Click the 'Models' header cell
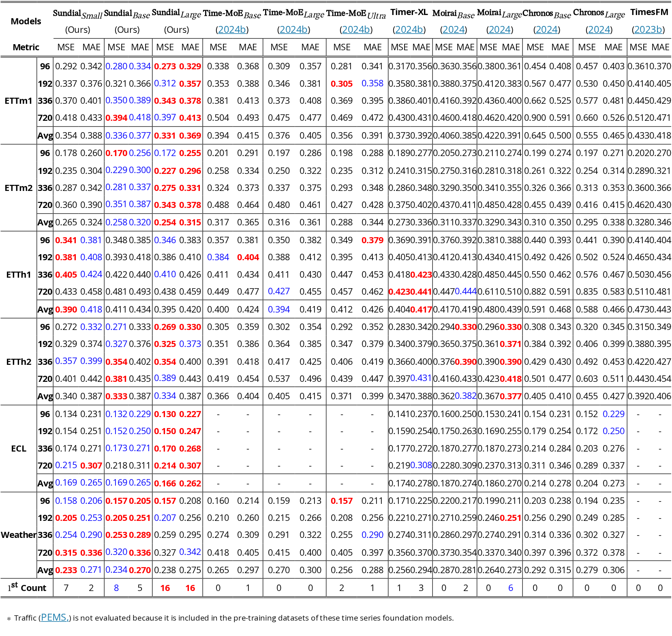The height and width of the screenshot is (636, 672). [26, 21]
